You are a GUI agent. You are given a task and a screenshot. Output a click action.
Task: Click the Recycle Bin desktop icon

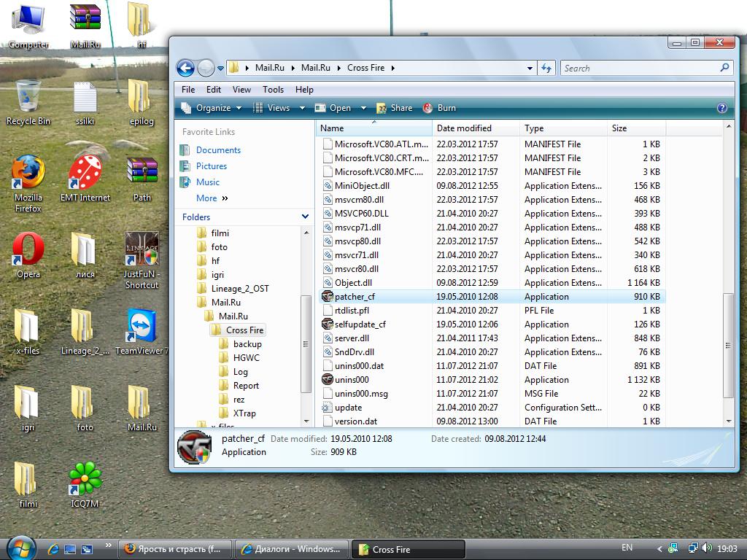click(x=28, y=104)
